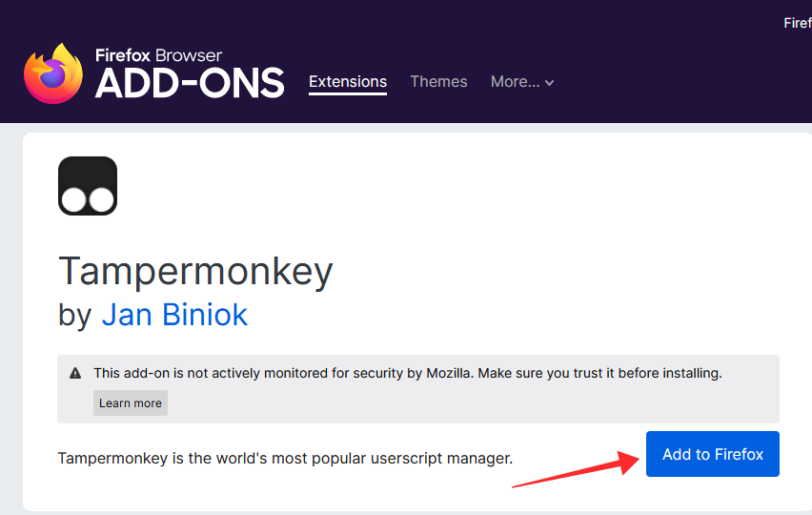The height and width of the screenshot is (515, 812).
Task: Click the userscript manager description text
Action: tap(285, 458)
